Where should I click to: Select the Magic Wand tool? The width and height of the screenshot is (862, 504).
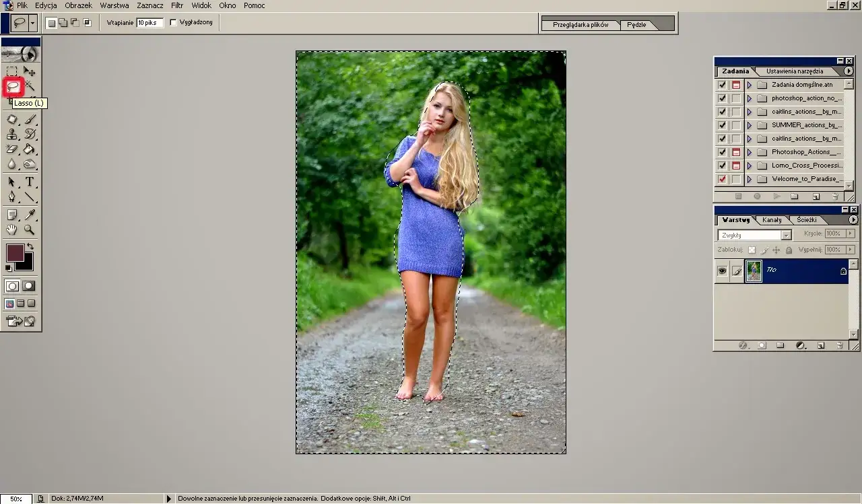point(30,86)
